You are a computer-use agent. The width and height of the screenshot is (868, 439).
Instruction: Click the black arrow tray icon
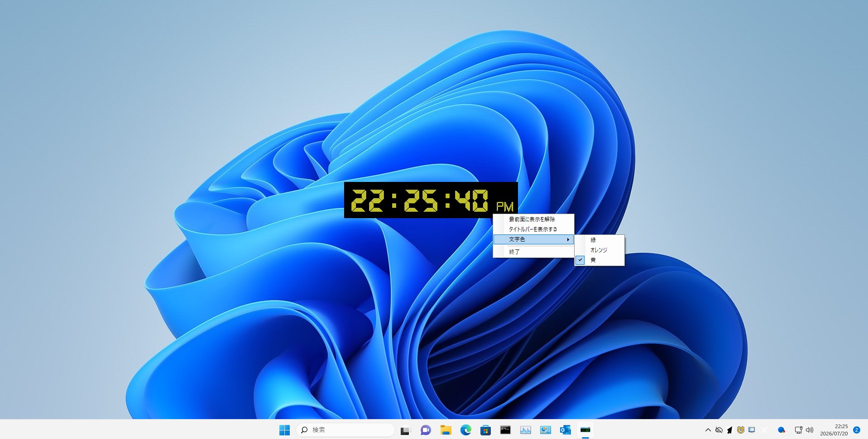click(729, 430)
